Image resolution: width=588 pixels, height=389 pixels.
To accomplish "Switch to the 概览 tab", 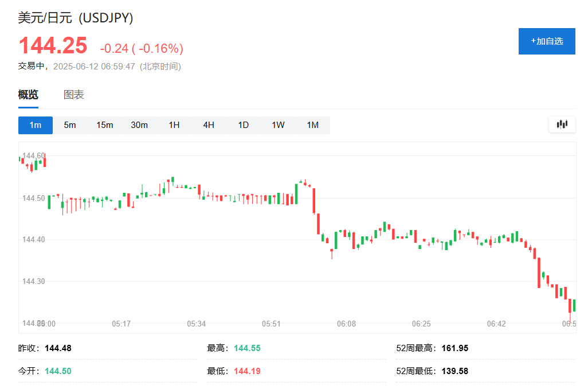I will tap(28, 95).
